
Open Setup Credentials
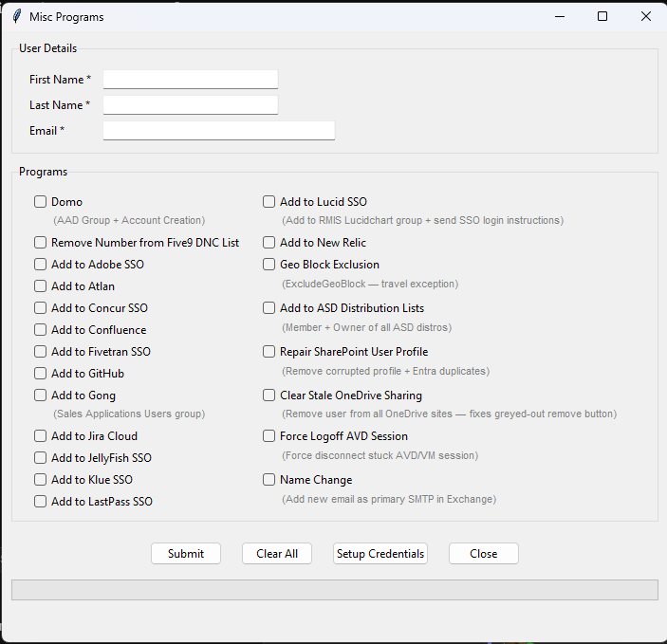pos(380,553)
